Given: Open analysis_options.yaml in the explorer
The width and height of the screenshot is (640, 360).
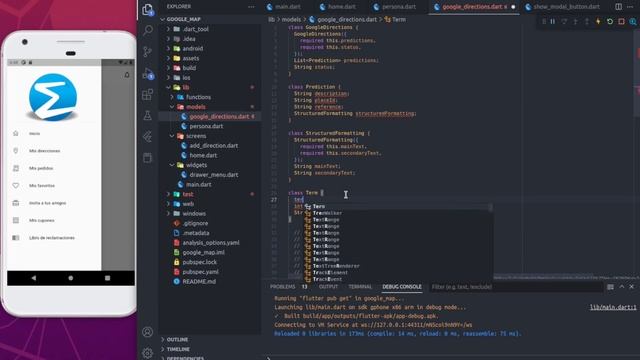Looking at the screenshot, I should coord(211,243).
